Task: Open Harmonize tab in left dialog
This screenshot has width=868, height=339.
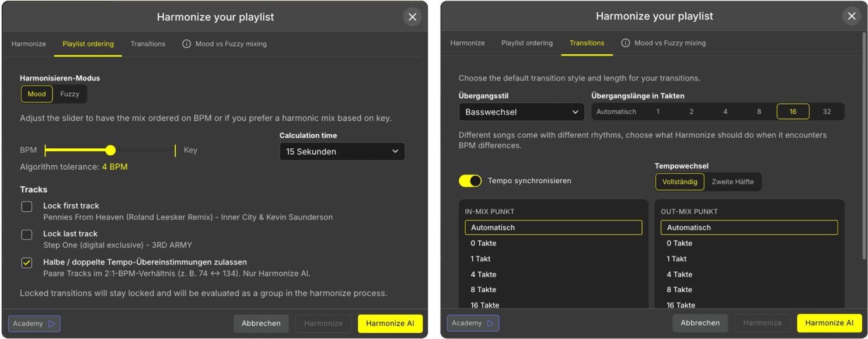Action: [x=29, y=44]
